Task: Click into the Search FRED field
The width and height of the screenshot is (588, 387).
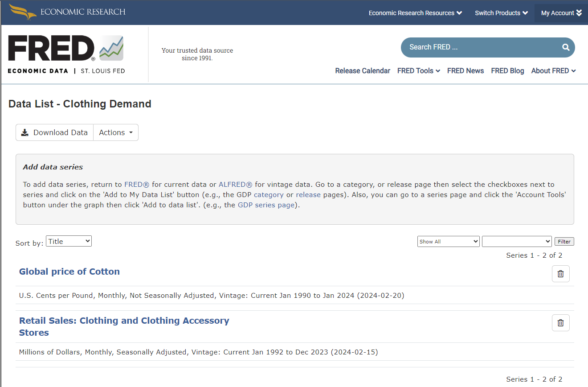Action: point(481,47)
